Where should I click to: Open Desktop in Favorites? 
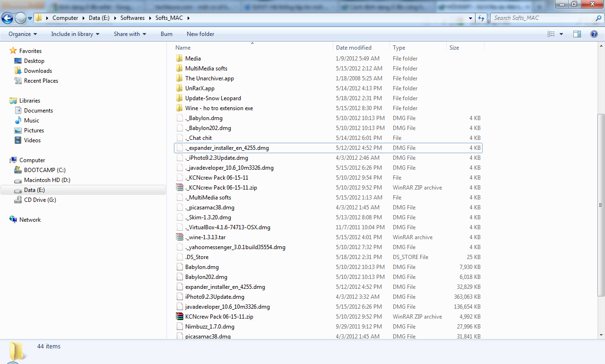[34, 61]
